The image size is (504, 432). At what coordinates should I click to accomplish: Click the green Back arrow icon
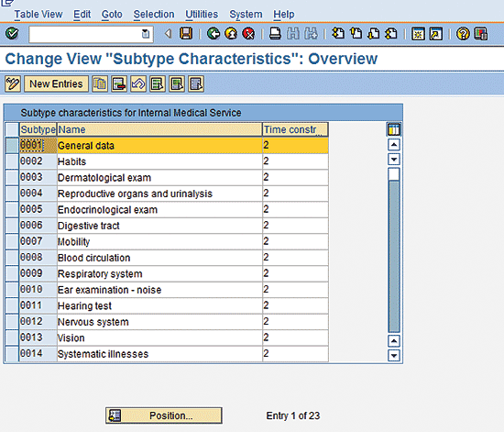(x=214, y=33)
